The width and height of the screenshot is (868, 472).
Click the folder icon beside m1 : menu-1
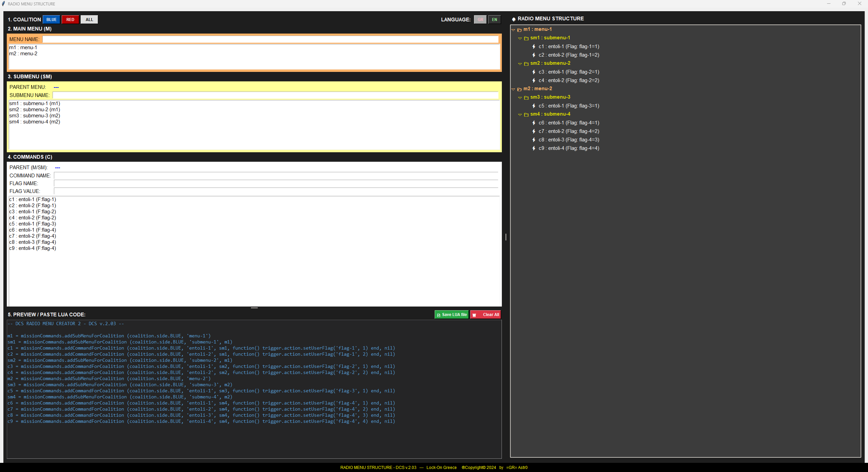[520, 29]
